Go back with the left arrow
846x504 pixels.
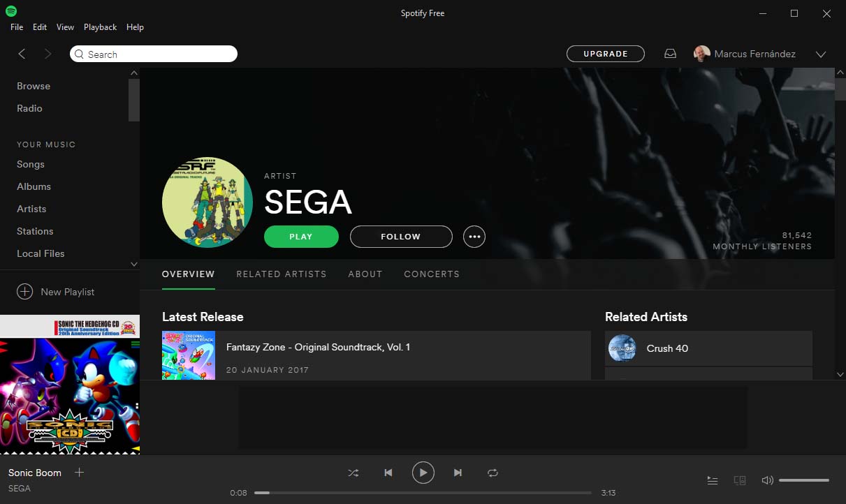pyautogui.click(x=22, y=54)
